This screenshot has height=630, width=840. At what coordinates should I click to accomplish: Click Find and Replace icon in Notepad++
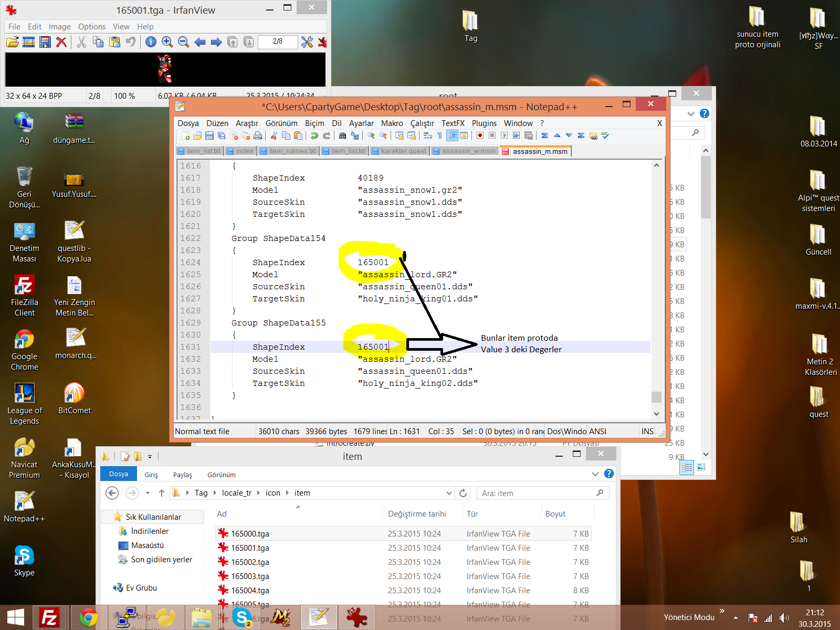pos(354,135)
